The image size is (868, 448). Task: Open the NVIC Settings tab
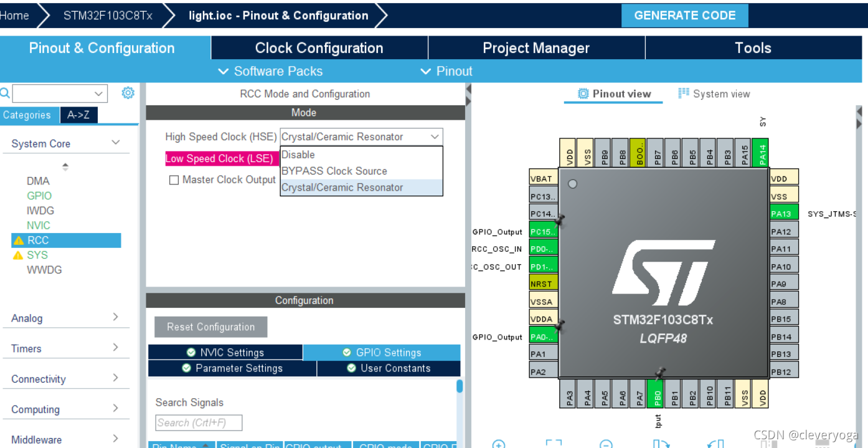[225, 353]
